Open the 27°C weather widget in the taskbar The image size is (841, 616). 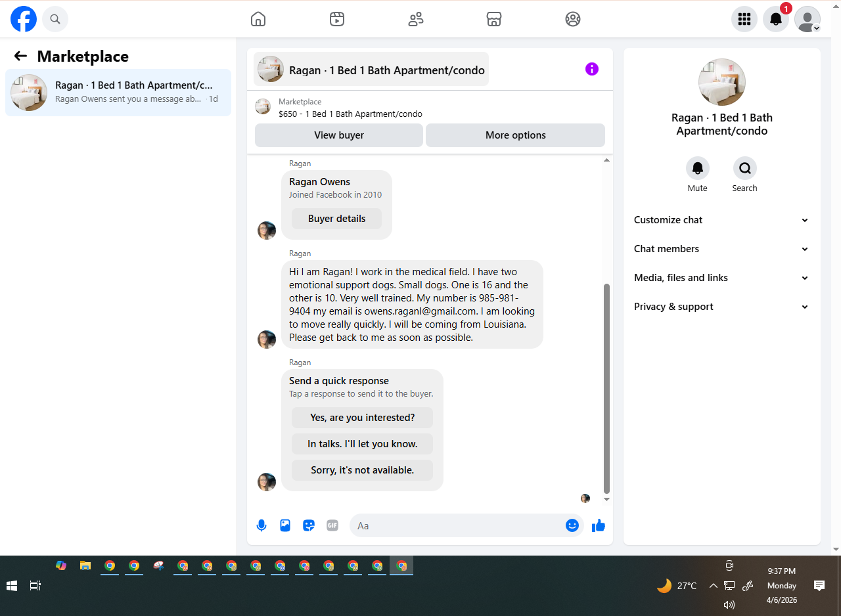(677, 586)
